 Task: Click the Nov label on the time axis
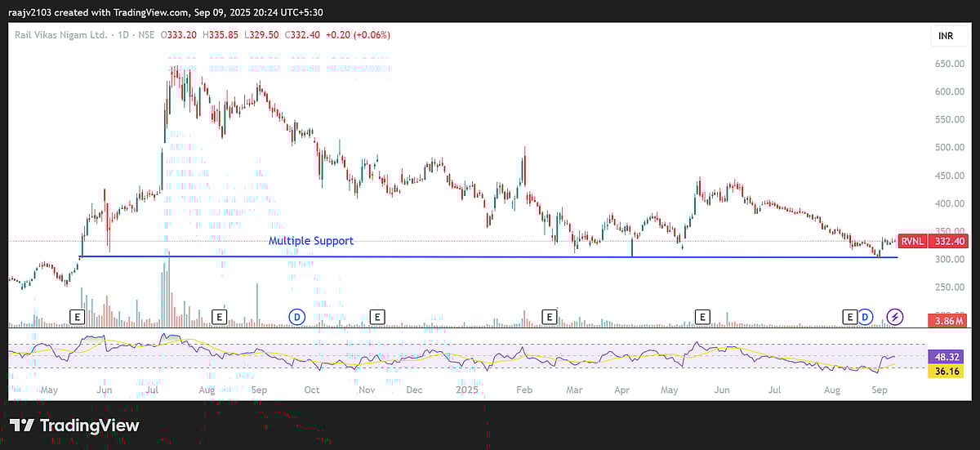coord(367,390)
